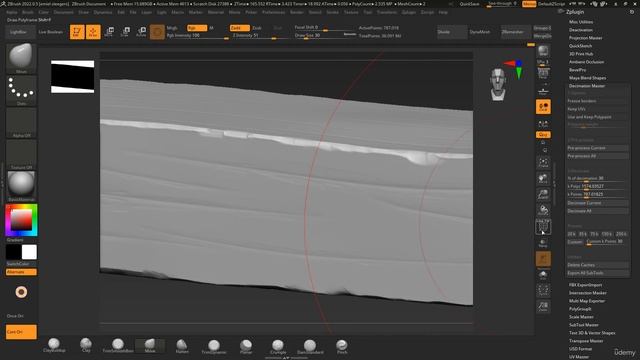Image resolution: width=640 pixels, height=360 pixels.
Task: Open the Render menu
Action: point(297,12)
